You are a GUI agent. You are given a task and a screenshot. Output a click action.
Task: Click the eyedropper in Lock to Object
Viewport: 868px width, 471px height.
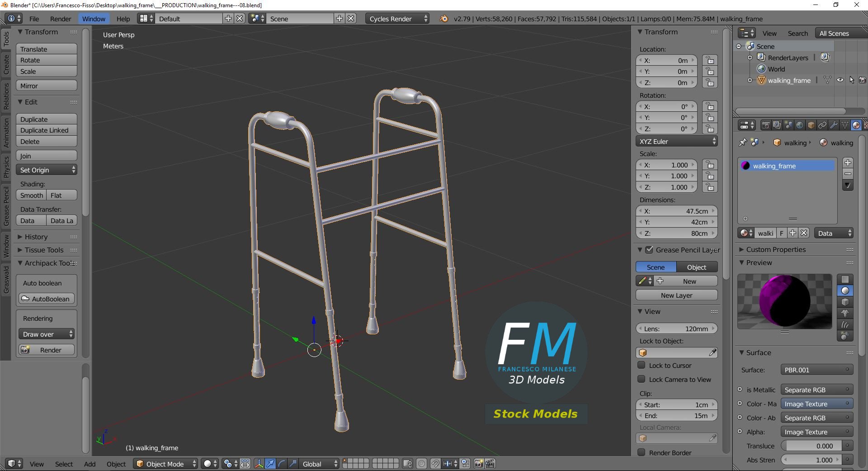(x=712, y=352)
